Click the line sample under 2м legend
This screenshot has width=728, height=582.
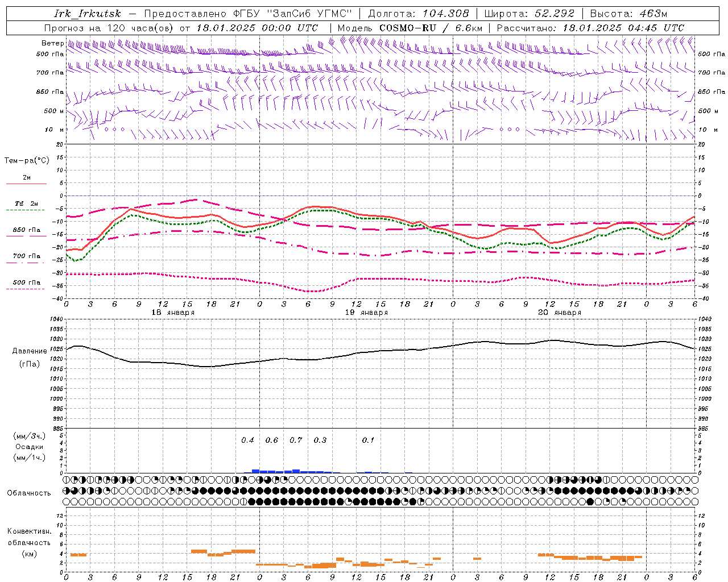point(26,184)
